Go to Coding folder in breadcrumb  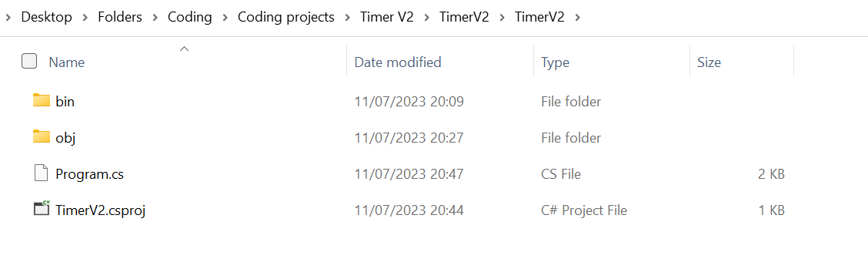(190, 17)
